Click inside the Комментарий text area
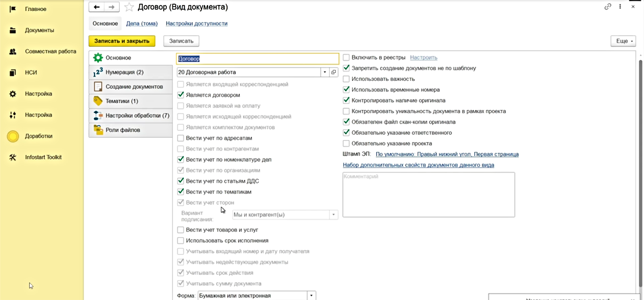The width and height of the screenshot is (644, 300). [x=428, y=196]
